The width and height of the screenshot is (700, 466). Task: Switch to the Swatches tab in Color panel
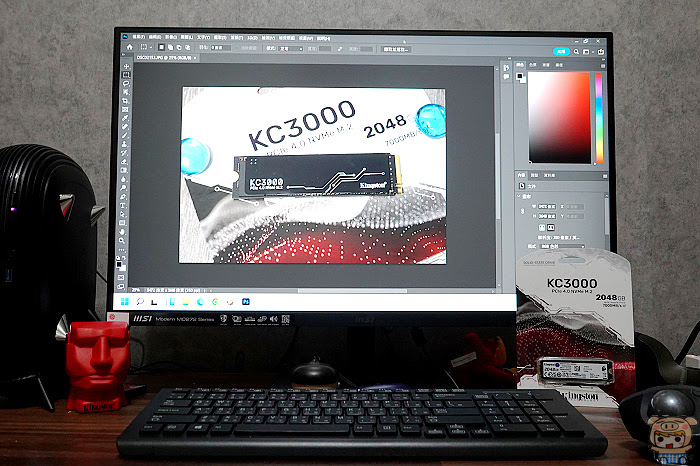533,65
